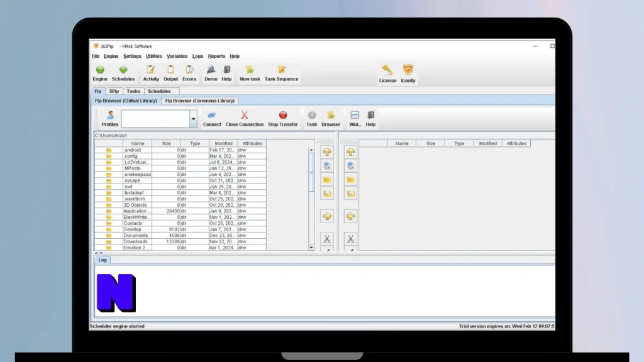Sort remote list by Name column

pos(402,144)
